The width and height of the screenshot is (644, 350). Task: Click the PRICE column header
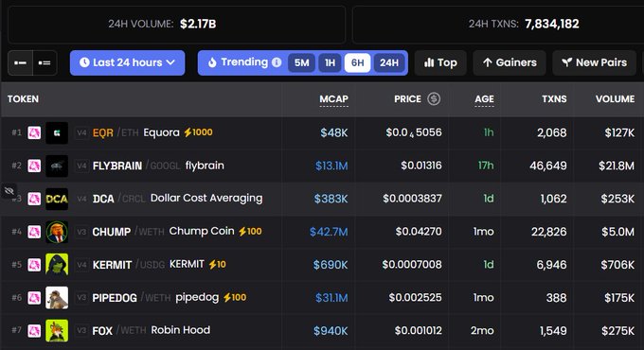407,99
